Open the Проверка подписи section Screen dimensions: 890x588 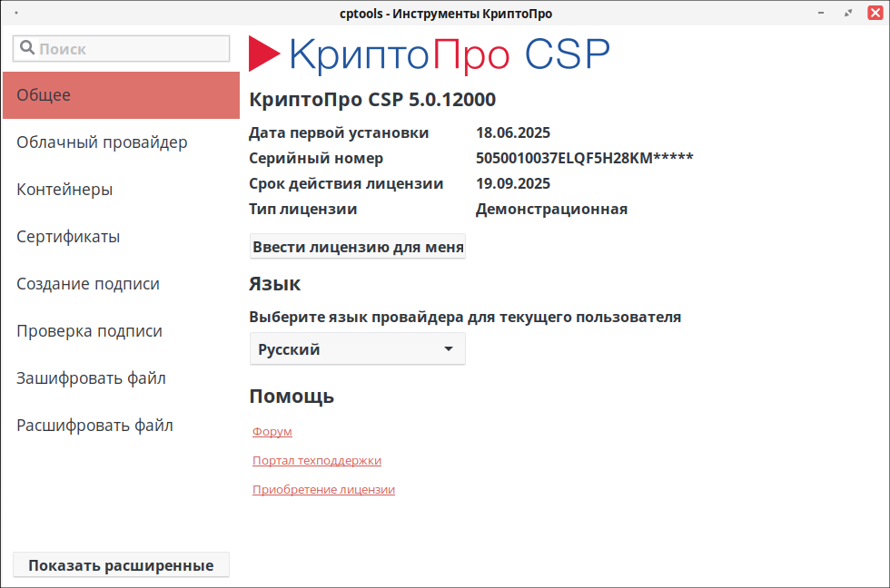[x=121, y=330]
